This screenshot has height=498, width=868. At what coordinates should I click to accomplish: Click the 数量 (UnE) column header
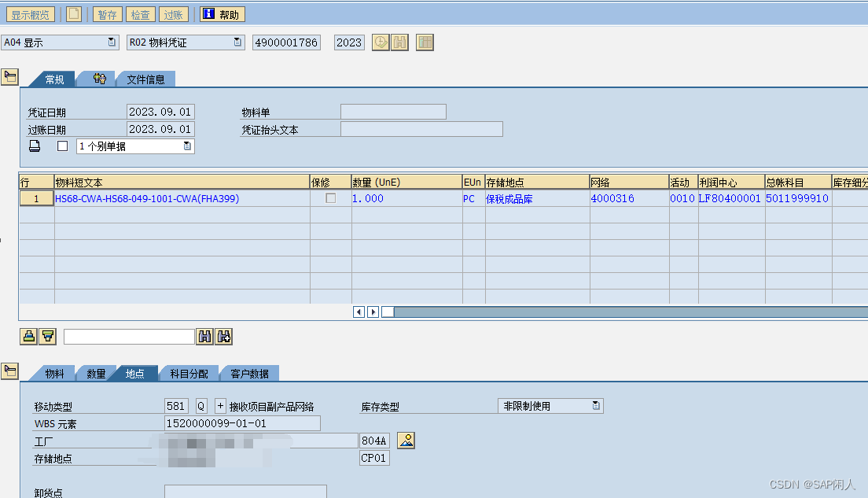coord(407,183)
